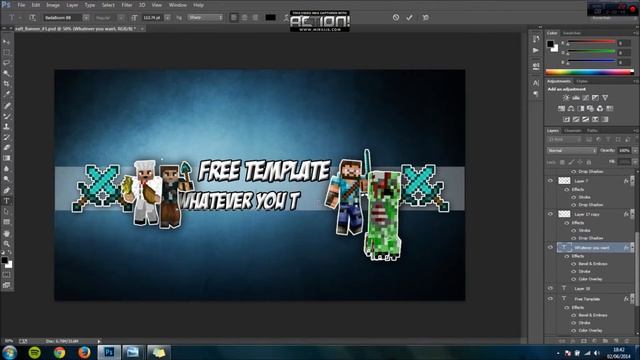Select the Eraser tool

pos(7,147)
